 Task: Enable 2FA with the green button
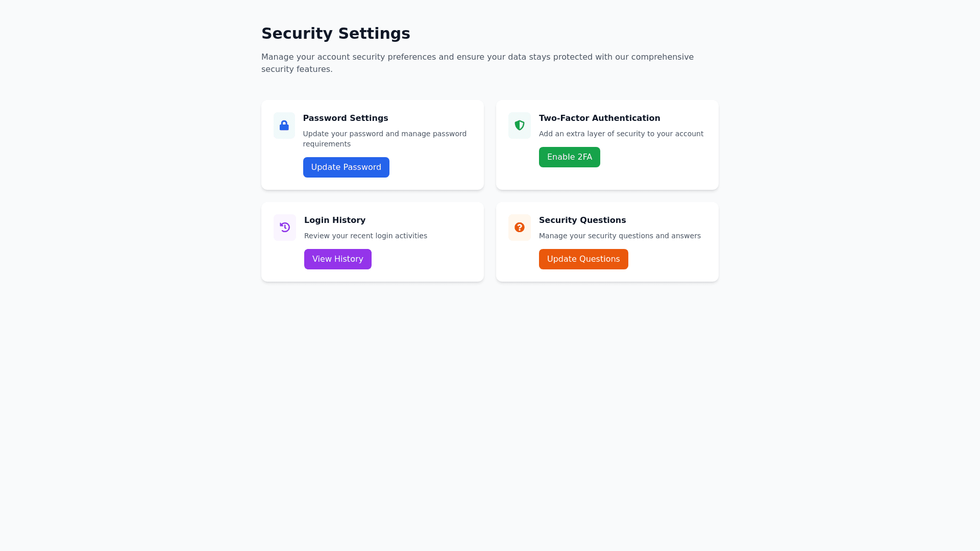click(569, 157)
